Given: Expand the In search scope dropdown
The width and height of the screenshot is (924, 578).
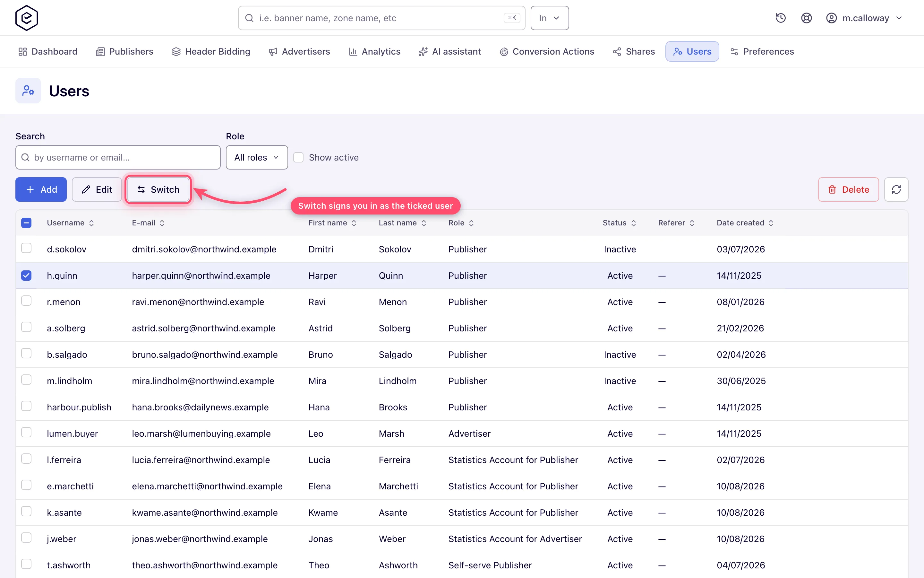Looking at the screenshot, I should click(x=550, y=18).
